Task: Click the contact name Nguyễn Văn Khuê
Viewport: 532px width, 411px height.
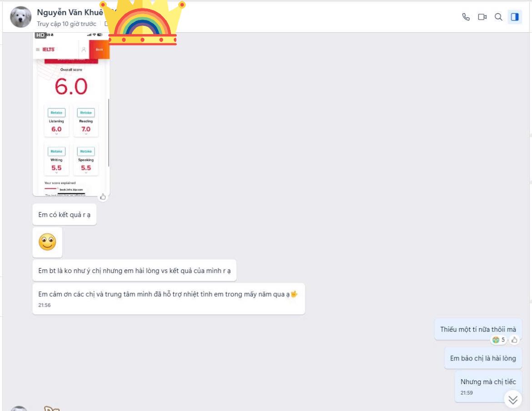Action: [x=70, y=12]
